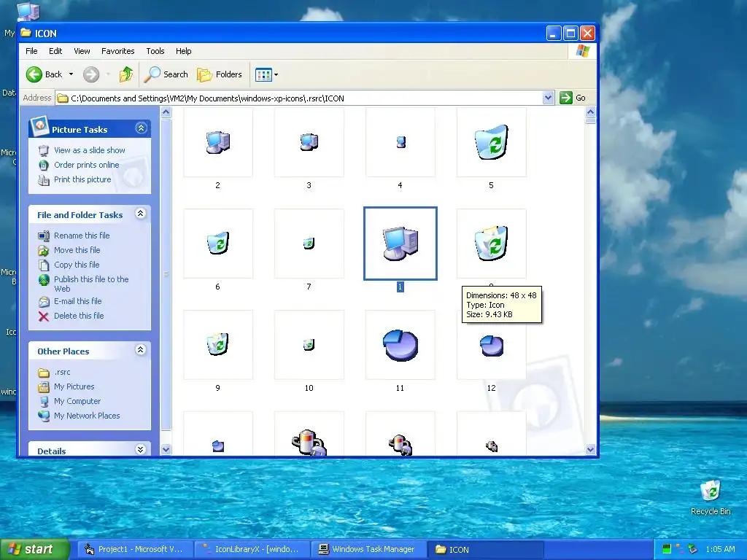Viewport: 747px width, 560px height.
Task: Click the file pane scroll down arrow
Action: tap(590, 449)
